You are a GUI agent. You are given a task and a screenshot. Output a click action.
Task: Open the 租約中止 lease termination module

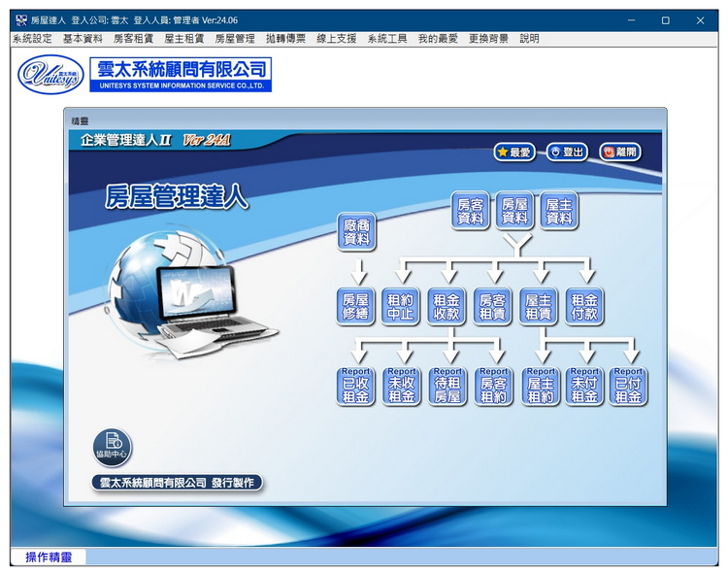tap(401, 306)
